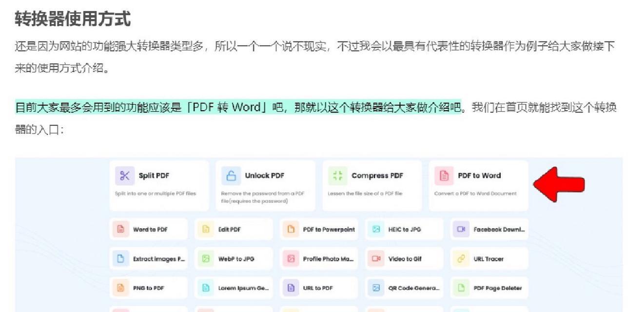Screen dimensions: 644x312
Task: Open the Unlock PDF card title
Action: click(x=264, y=175)
